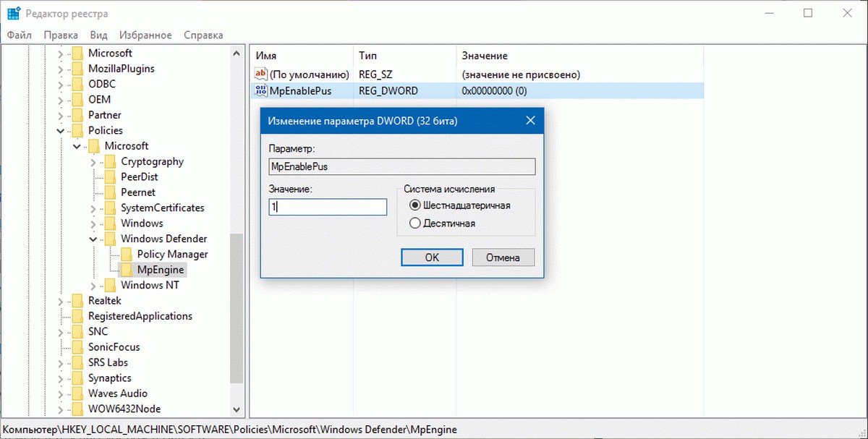Click the Отмена button in dialog
868x439 pixels.
(503, 257)
